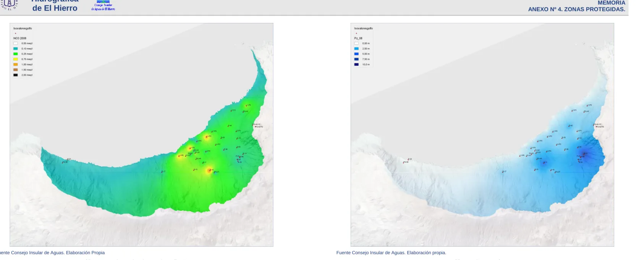Select the navy 10,0 m legend swatch
This screenshot has width=644, height=260.
[356, 64]
